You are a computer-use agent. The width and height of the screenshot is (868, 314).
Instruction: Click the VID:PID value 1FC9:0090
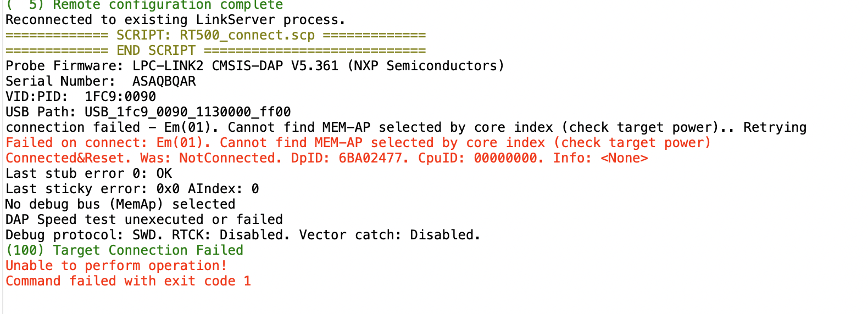coord(120,97)
